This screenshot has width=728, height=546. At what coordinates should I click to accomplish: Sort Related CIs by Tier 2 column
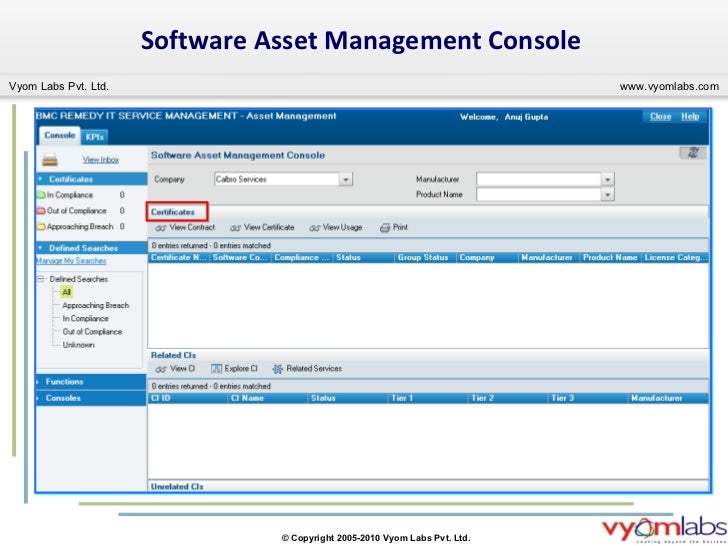pos(507,398)
